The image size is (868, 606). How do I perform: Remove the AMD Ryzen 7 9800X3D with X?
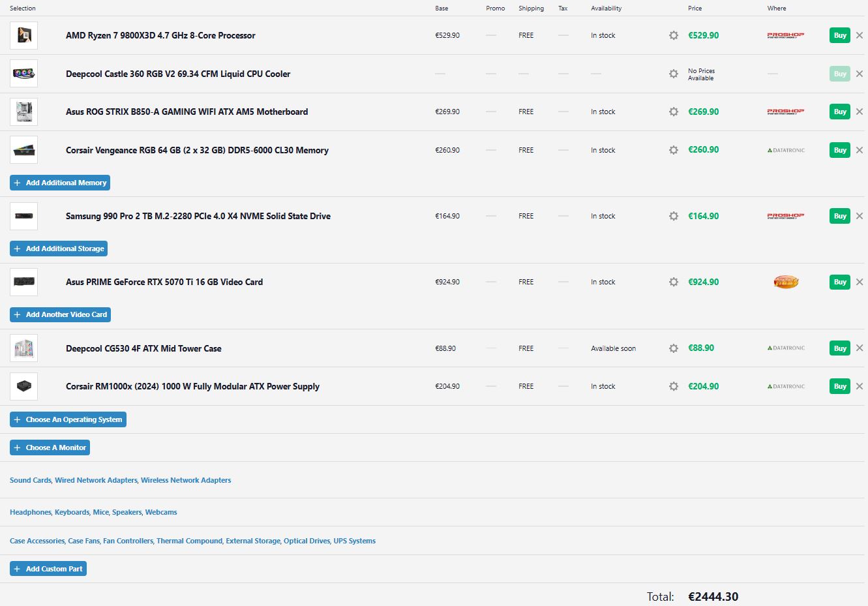click(x=860, y=35)
